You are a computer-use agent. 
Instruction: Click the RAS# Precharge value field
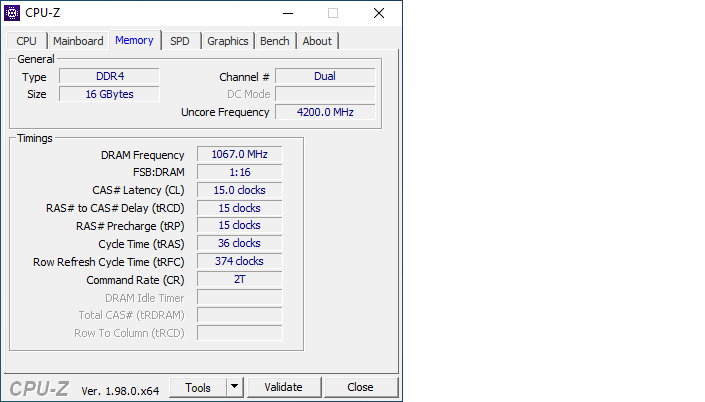240,225
